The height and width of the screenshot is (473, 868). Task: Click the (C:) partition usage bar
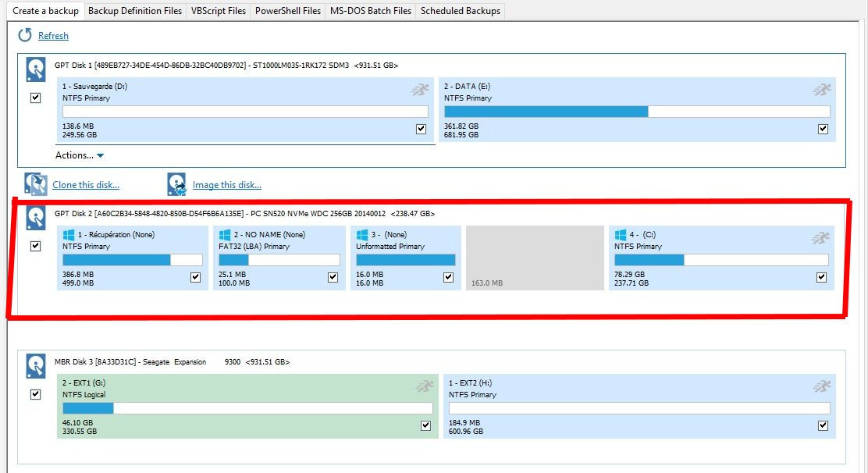click(x=721, y=260)
